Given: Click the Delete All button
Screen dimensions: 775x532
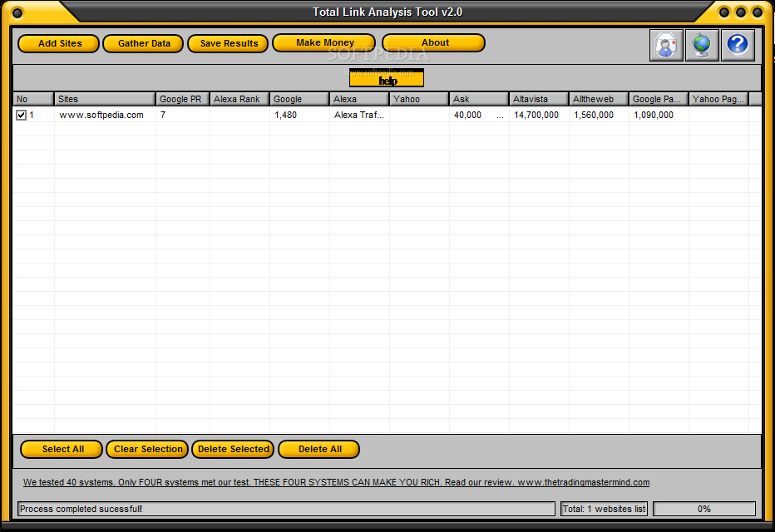Looking at the screenshot, I should pos(318,450).
